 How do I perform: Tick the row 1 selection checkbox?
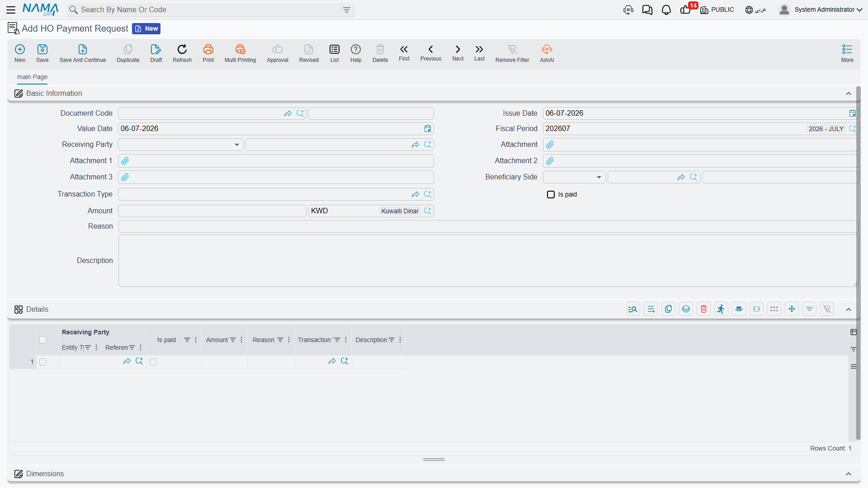click(x=43, y=362)
